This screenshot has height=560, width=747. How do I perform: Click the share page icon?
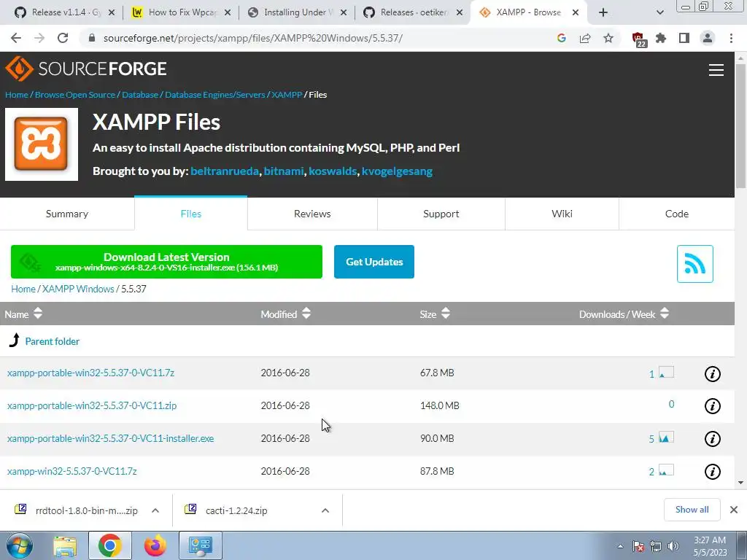pyautogui.click(x=584, y=38)
